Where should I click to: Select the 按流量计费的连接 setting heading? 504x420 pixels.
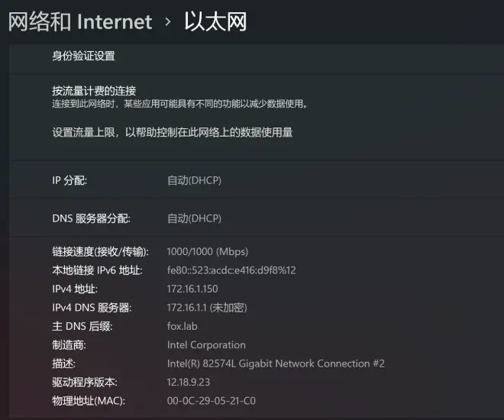pyautogui.click(x=94, y=91)
